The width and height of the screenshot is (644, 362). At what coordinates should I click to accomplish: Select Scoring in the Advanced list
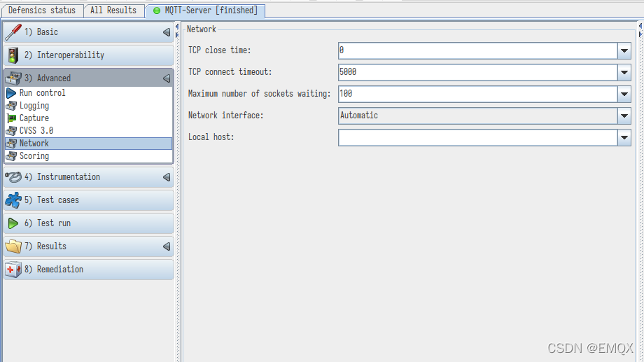34,156
